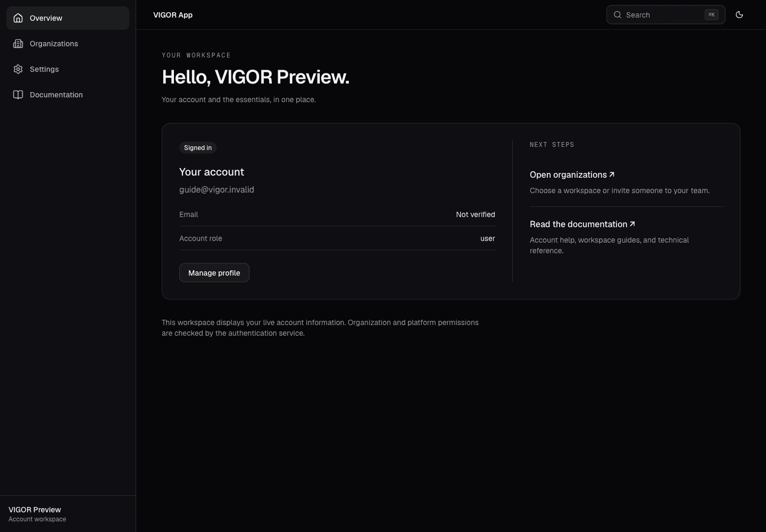Click the Organizations building icon
This screenshot has height=532, width=766.
coord(18,44)
